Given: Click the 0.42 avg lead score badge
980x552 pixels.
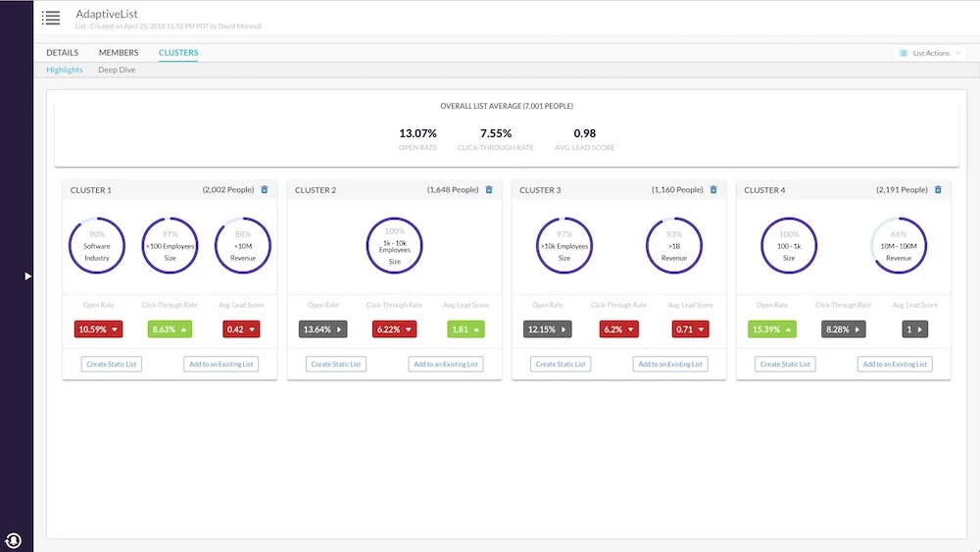Looking at the screenshot, I should [241, 328].
